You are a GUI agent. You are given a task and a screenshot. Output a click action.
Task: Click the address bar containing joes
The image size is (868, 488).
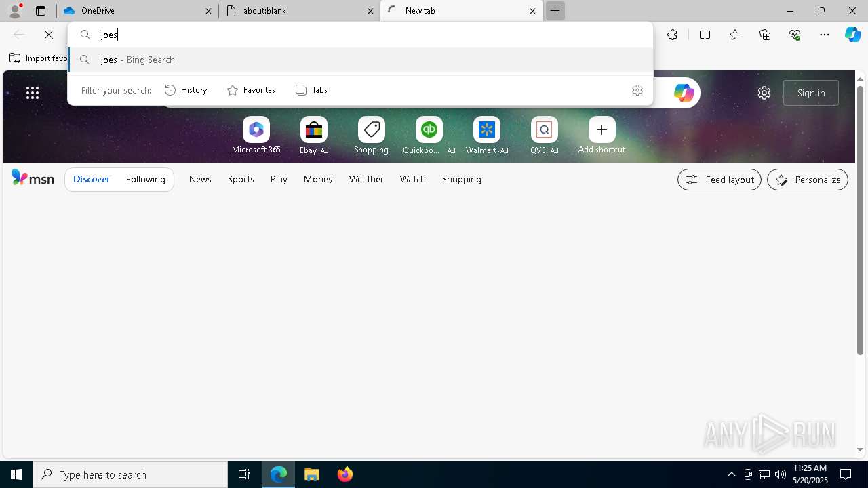point(360,35)
